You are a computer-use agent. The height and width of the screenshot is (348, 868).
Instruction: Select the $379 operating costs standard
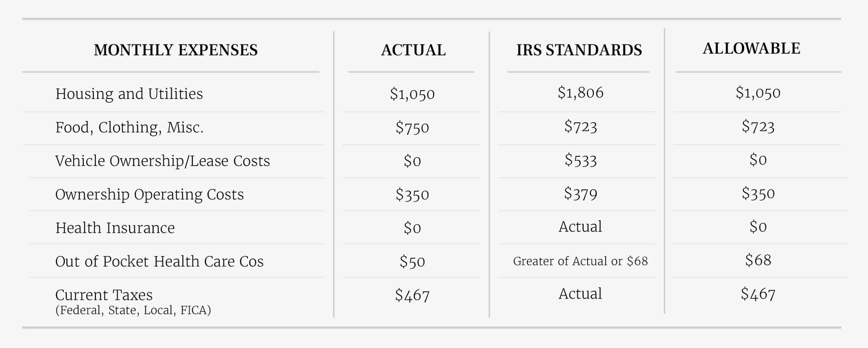(580, 193)
